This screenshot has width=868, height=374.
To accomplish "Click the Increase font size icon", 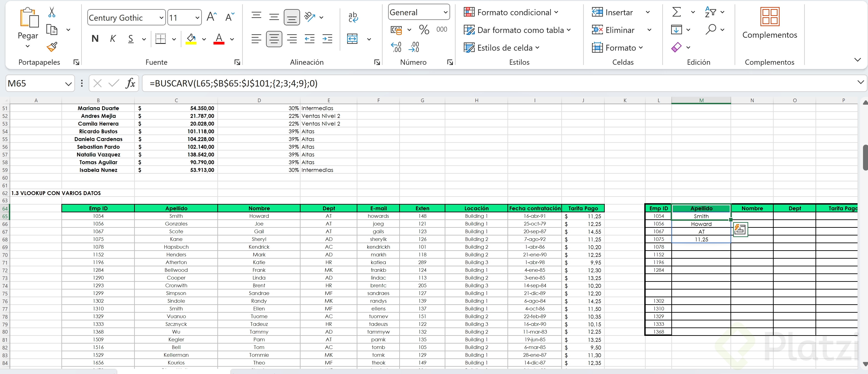I will click(x=212, y=17).
